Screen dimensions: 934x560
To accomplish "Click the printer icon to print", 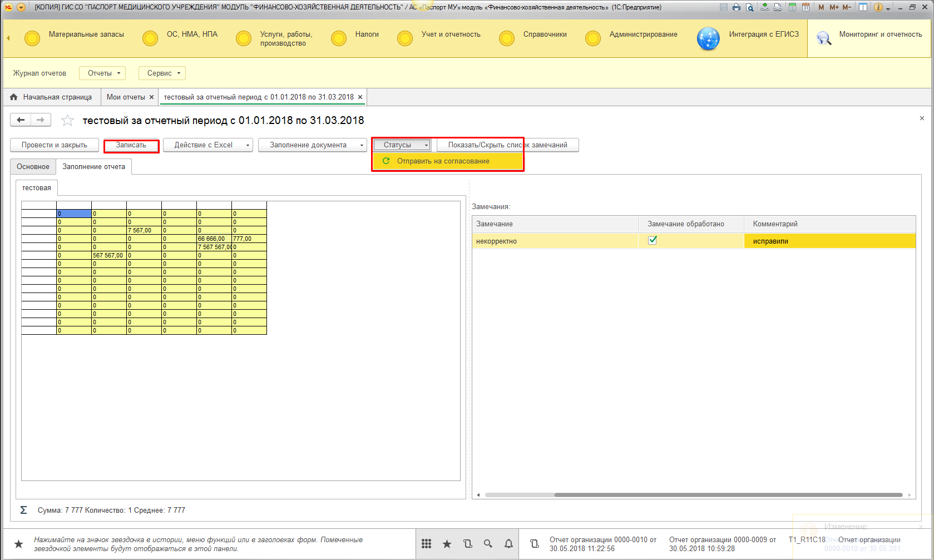I will coord(737,7).
